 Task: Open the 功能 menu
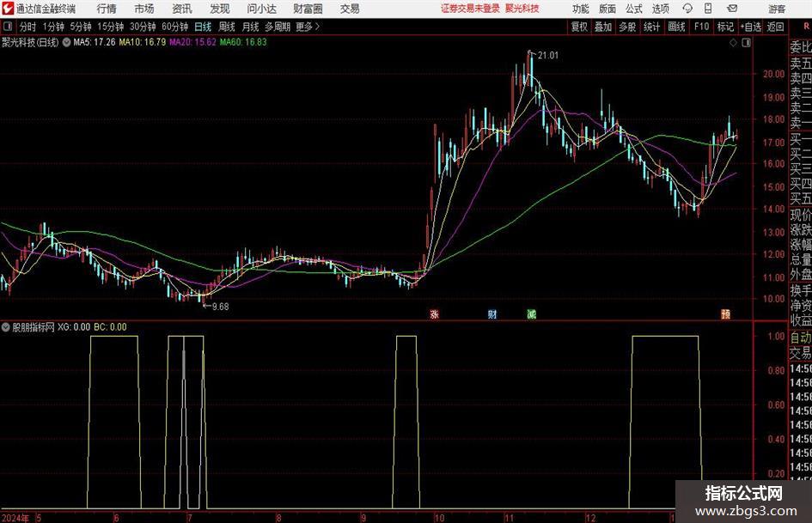point(581,9)
